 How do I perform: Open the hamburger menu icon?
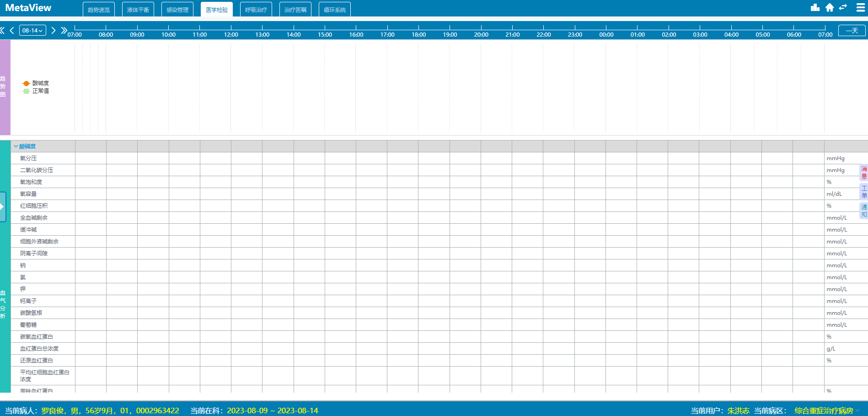tap(860, 8)
